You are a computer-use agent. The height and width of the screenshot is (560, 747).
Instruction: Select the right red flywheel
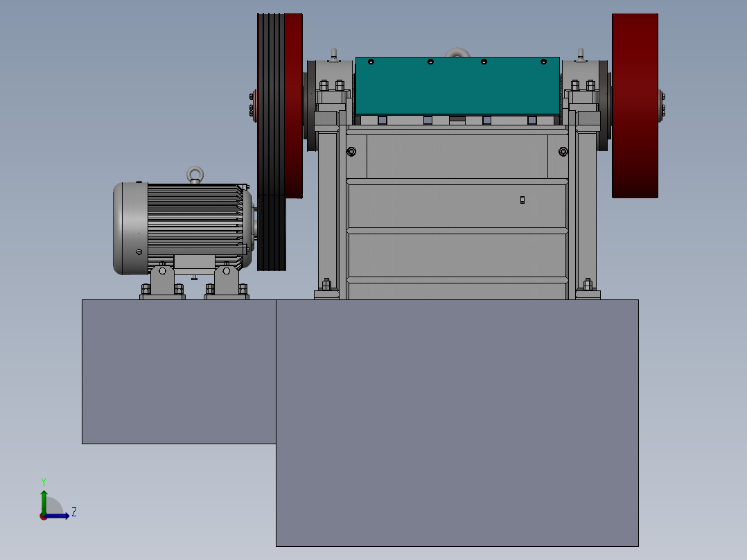click(635, 105)
